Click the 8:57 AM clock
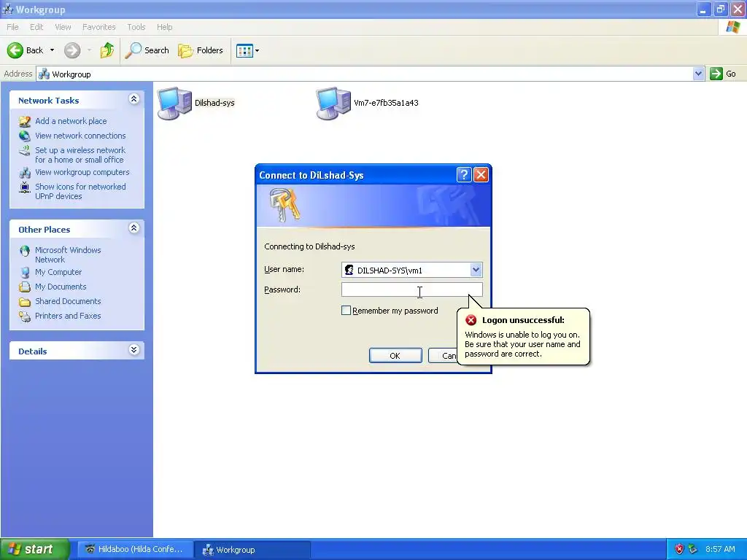The image size is (747, 560). [x=720, y=549]
